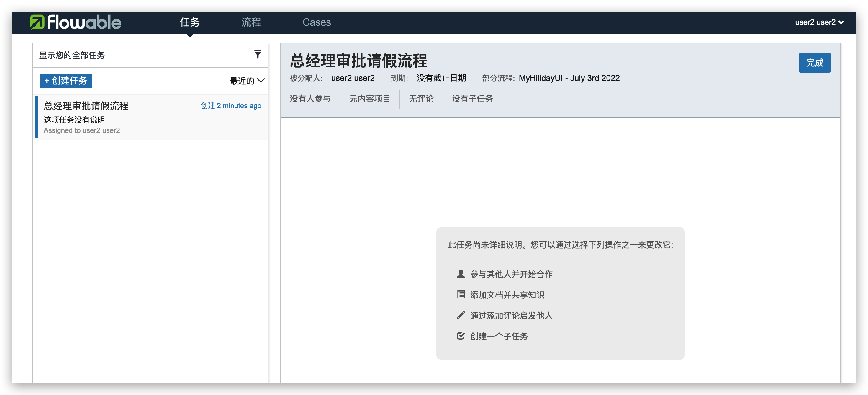This screenshot has width=868, height=395.
Task: Click the Flowable logo icon
Action: click(x=37, y=22)
